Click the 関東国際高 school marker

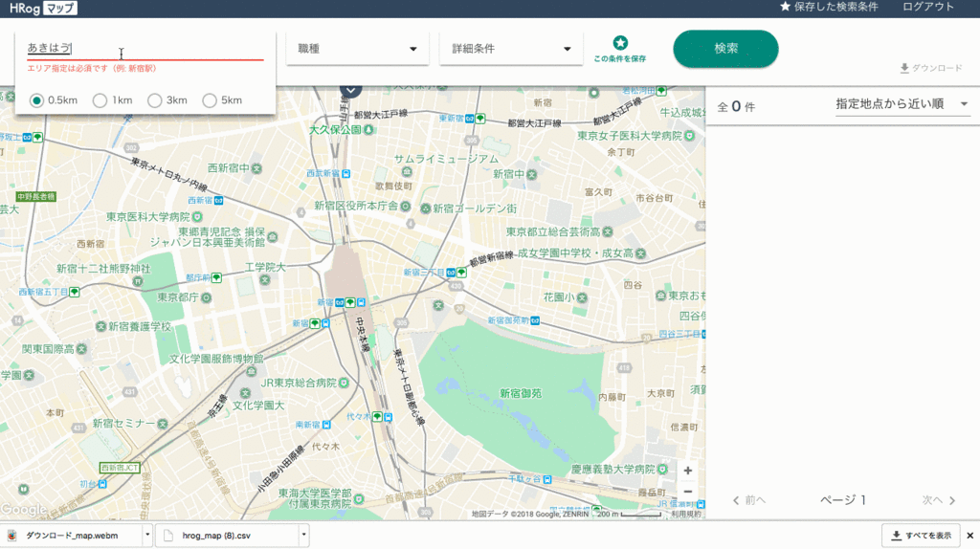pyautogui.click(x=82, y=349)
